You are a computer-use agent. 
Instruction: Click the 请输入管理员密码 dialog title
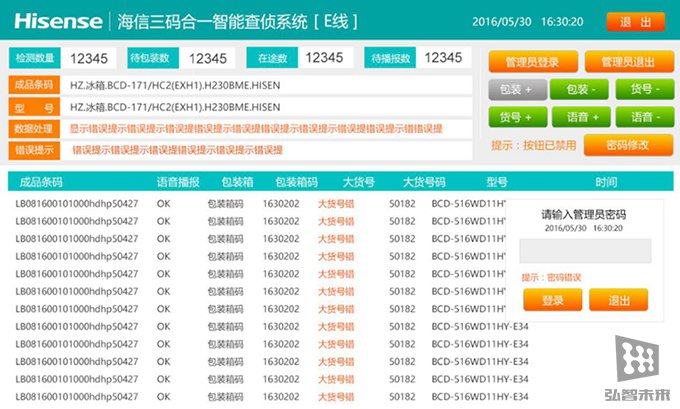click(x=584, y=214)
